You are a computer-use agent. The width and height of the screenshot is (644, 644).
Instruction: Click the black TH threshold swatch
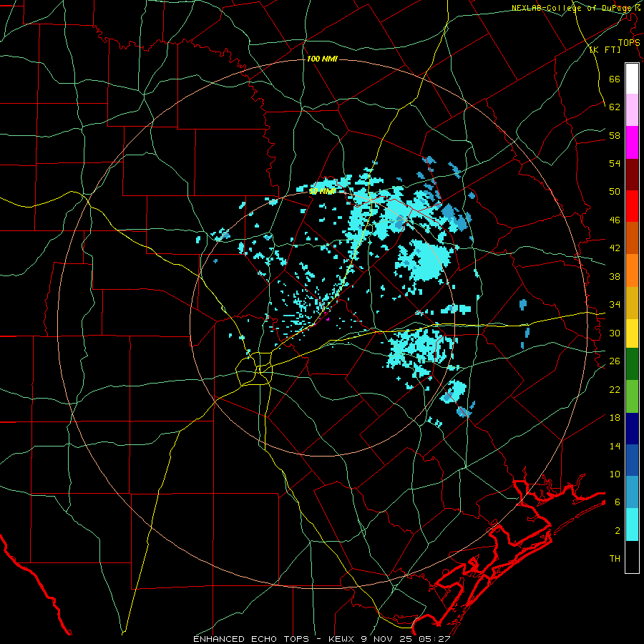[632, 557]
